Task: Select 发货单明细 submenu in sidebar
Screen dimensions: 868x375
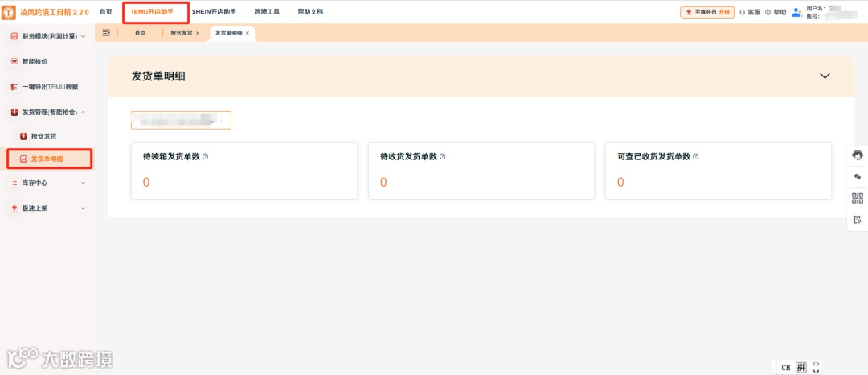Action: pos(47,159)
